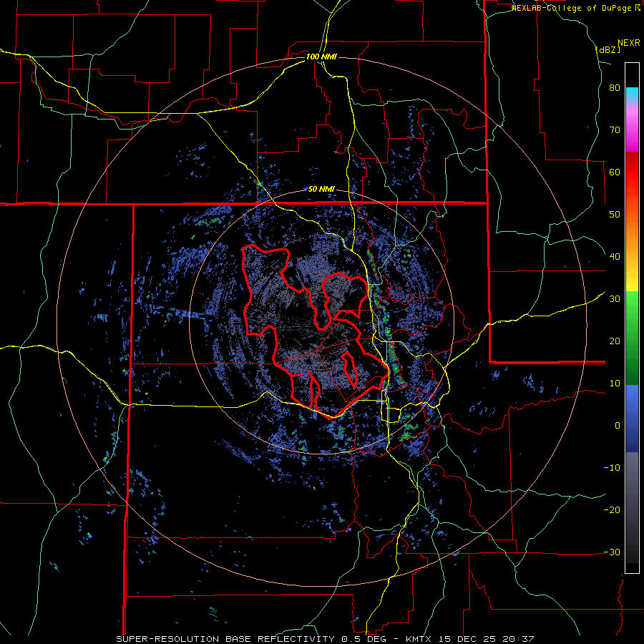This screenshot has height=644, width=644.
Task: Click "SUPER-RESOLUTION BASE REFLECTIVITY" in the caption
Action: tap(225, 639)
